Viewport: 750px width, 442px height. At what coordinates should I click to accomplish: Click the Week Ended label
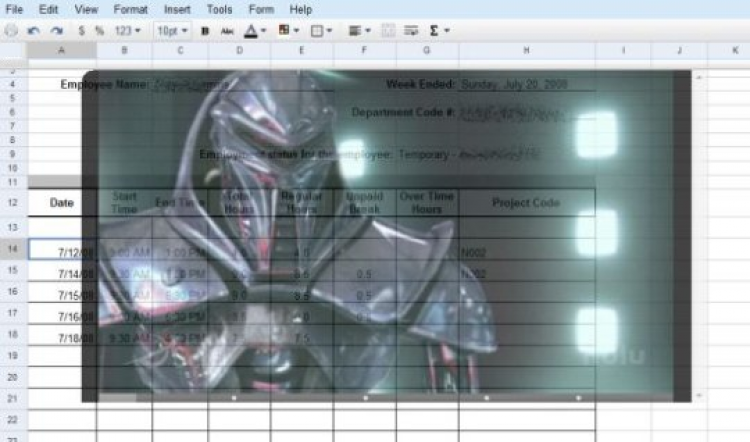420,85
